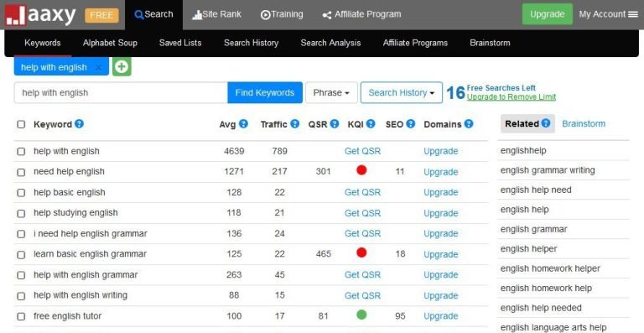Check 'i need help english grammar' checkbox
The height and width of the screenshot is (333, 644).
click(x=21, y=234)
